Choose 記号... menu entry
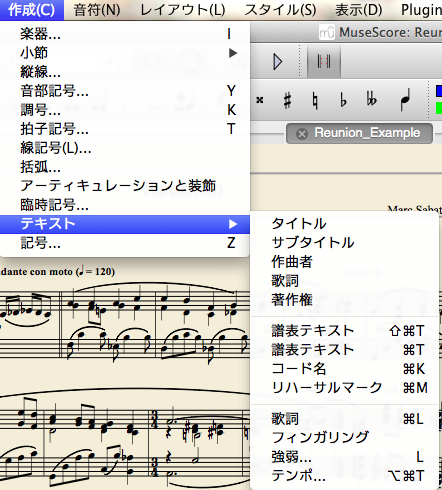Screen dimensions: 442x490 point(125,243)
